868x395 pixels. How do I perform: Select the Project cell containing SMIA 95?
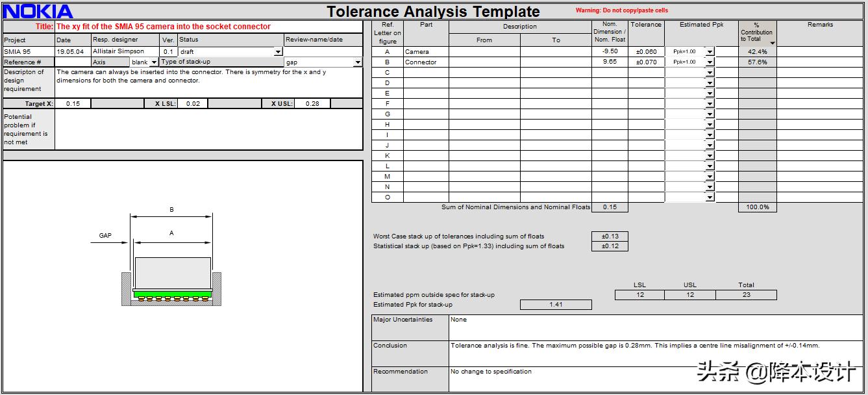pyautogui.click(x=29, y=51)
